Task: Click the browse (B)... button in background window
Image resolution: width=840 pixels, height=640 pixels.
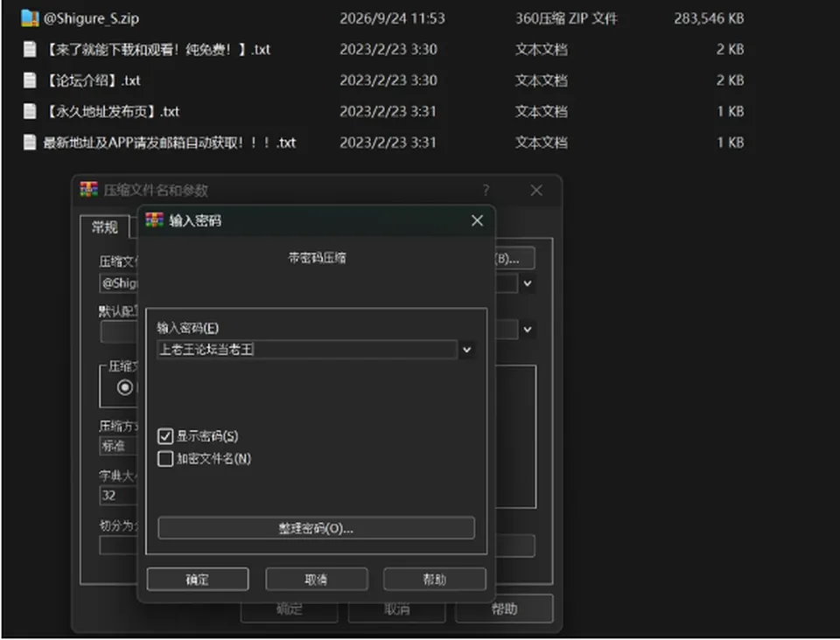Action: (514, 259)
